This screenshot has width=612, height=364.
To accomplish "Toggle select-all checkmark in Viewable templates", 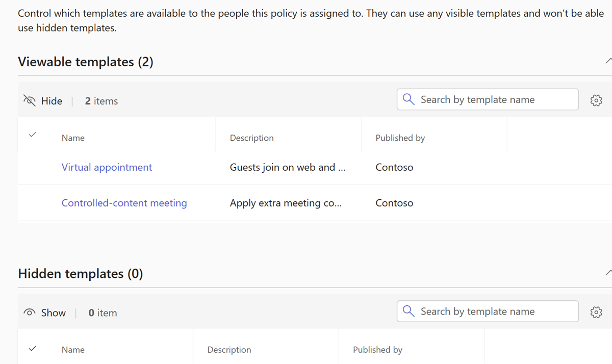I will click(x=33, y=135).
